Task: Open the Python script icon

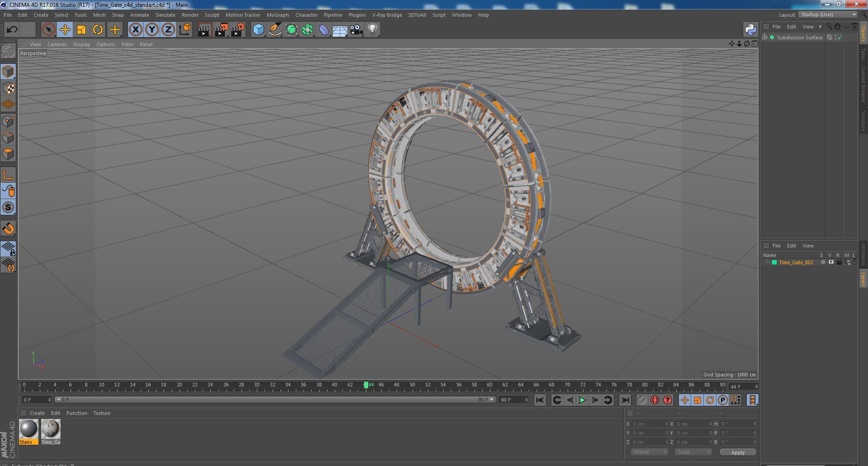Action: point(750,30)
